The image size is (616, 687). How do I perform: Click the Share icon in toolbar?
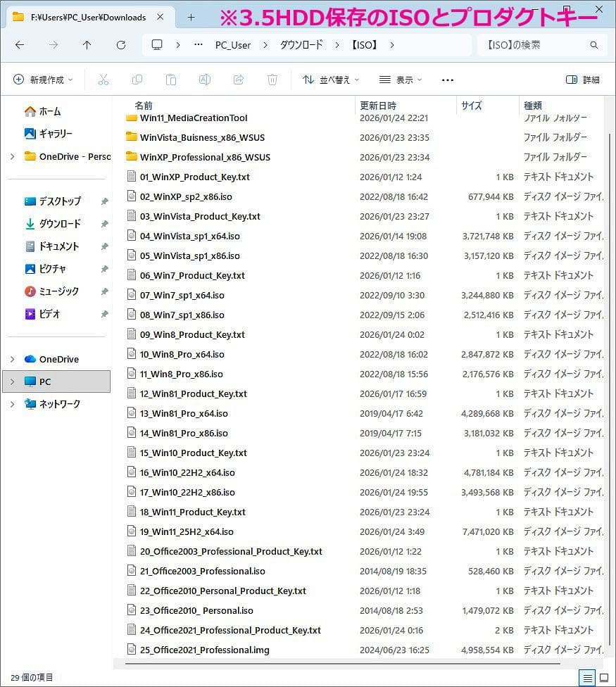pos(239,80)
